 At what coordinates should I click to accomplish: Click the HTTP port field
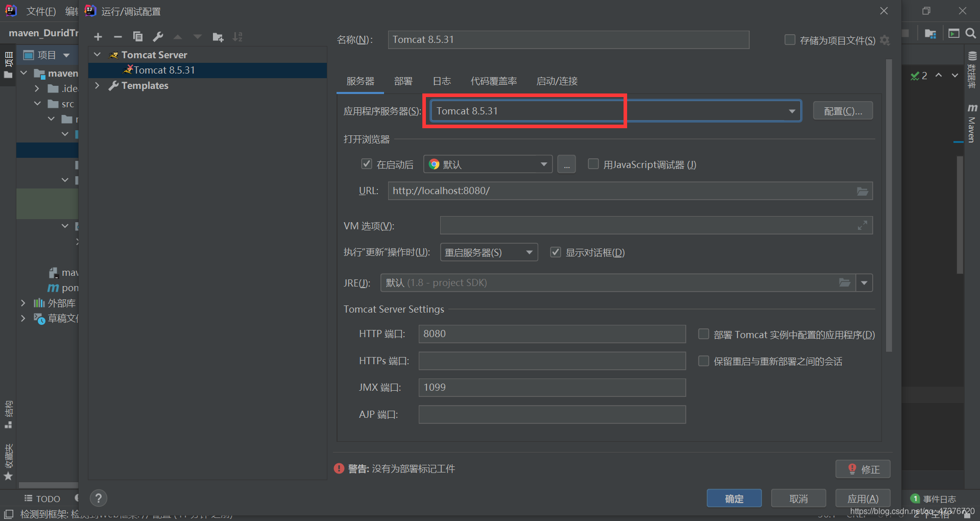click(552, 334)
